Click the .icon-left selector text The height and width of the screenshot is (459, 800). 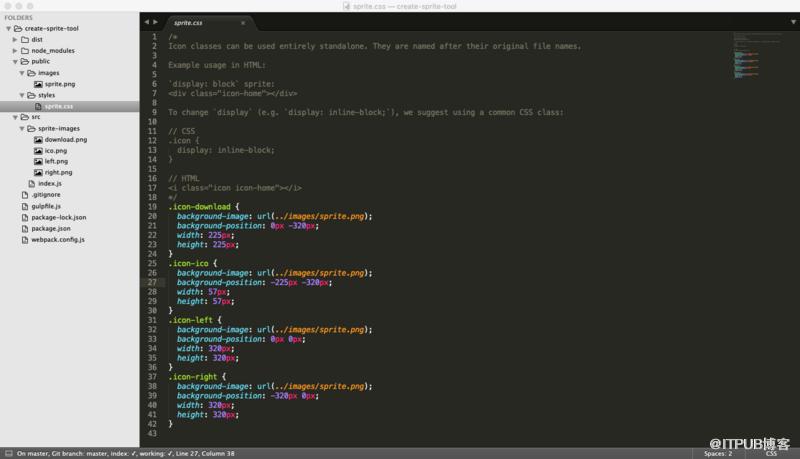(x=190, y=320)
